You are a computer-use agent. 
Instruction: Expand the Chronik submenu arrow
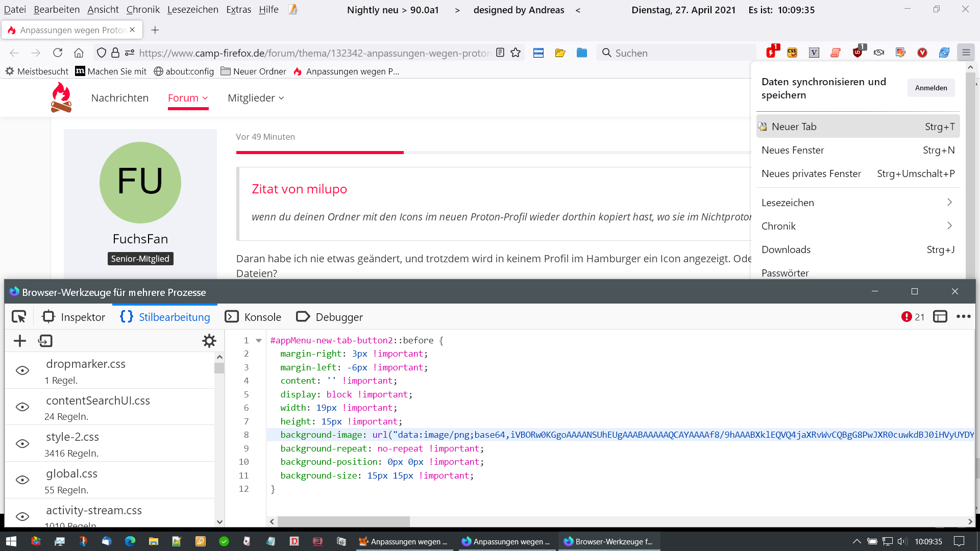click(949, 226)
